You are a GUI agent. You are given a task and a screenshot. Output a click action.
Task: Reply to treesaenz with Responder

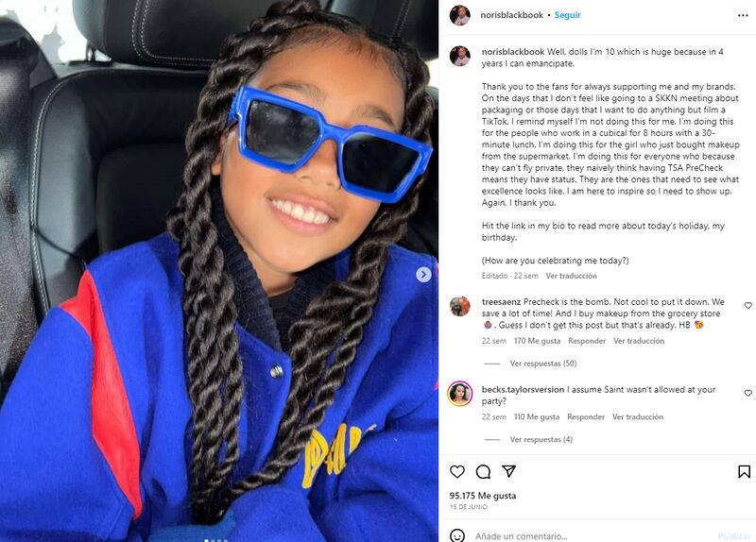[x=587, y=341]
